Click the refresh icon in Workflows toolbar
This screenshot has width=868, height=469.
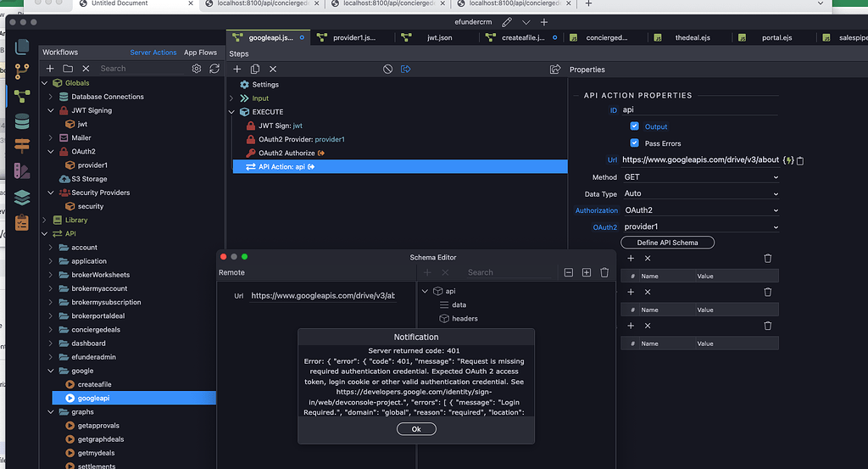pyautogui.click(x=214, y=69)
